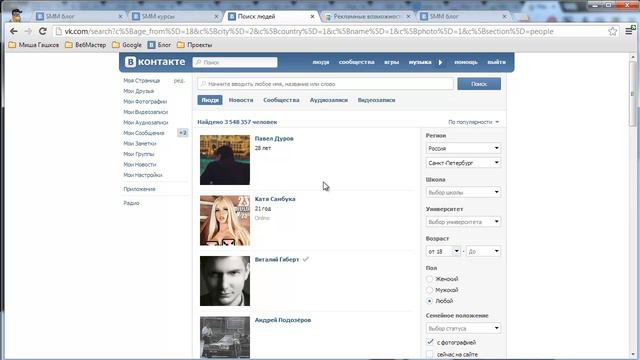
Task: Open Мои Друзья in sidebar
Action: [139, 91]
